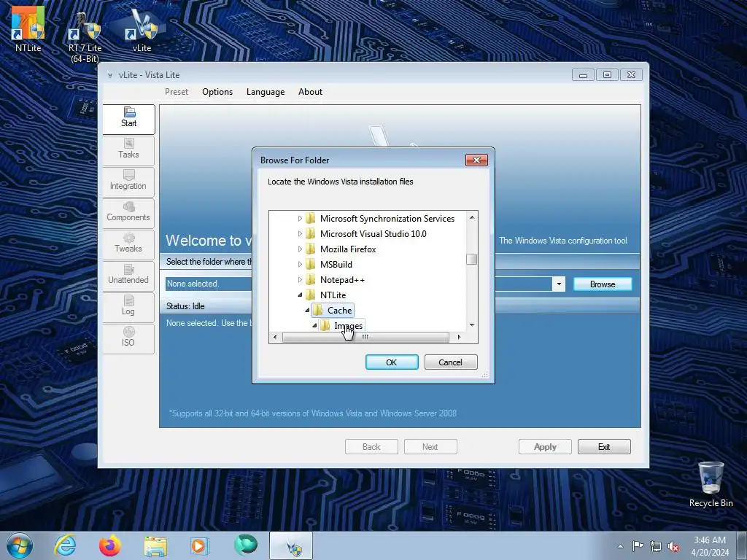This screenshot has width=747, height=560.
Task: Open the source folder dropdown arrow
Action: pyautogui.click(x=559, y=284)
